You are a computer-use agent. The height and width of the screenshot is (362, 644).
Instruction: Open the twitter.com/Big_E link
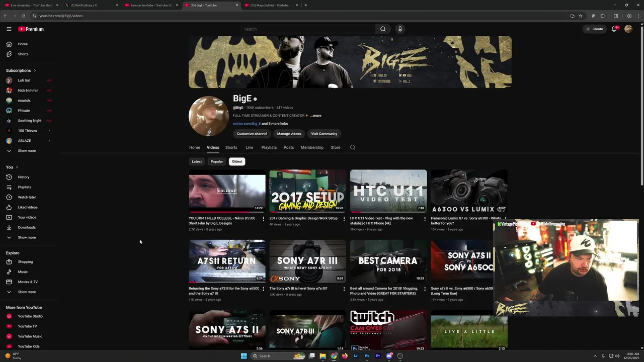point(247,124)
